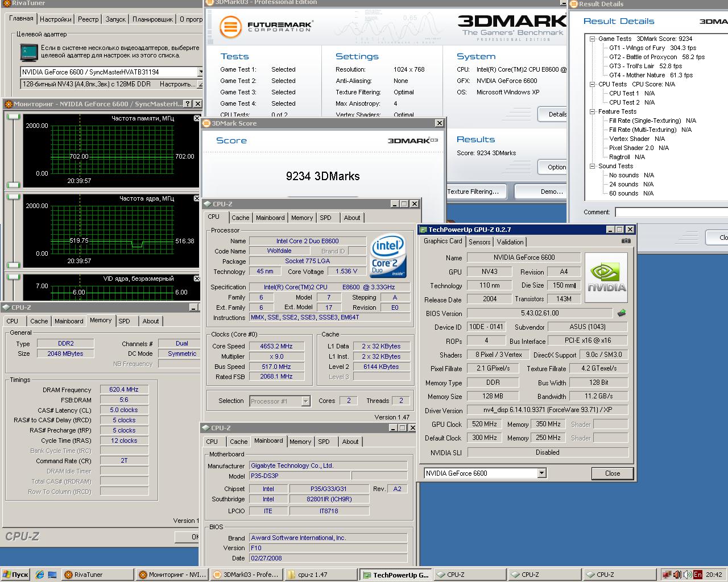Move the bottom slider handle of memory frequency graph

13,185
